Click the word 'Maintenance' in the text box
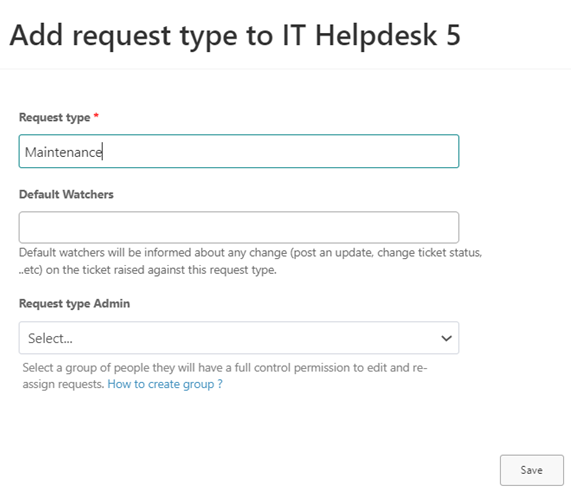This screenshot has height=496, width=571. 64,152
